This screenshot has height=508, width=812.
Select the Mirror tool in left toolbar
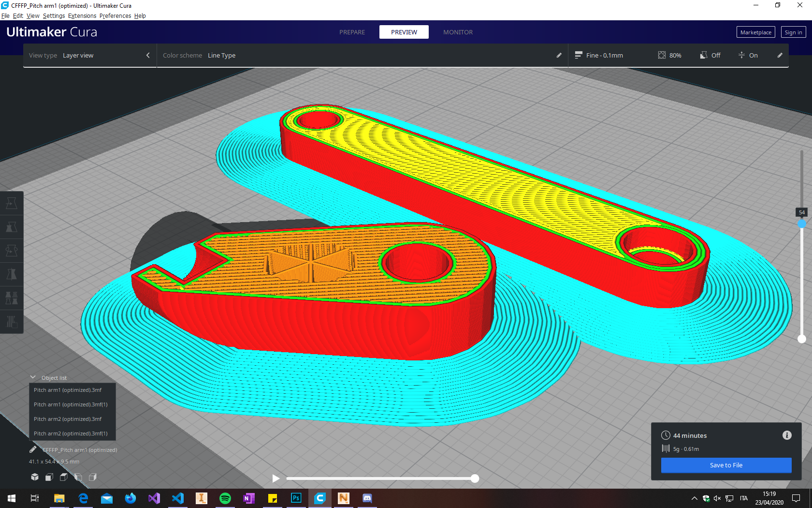pyautogui.click(x=12, y=274)
